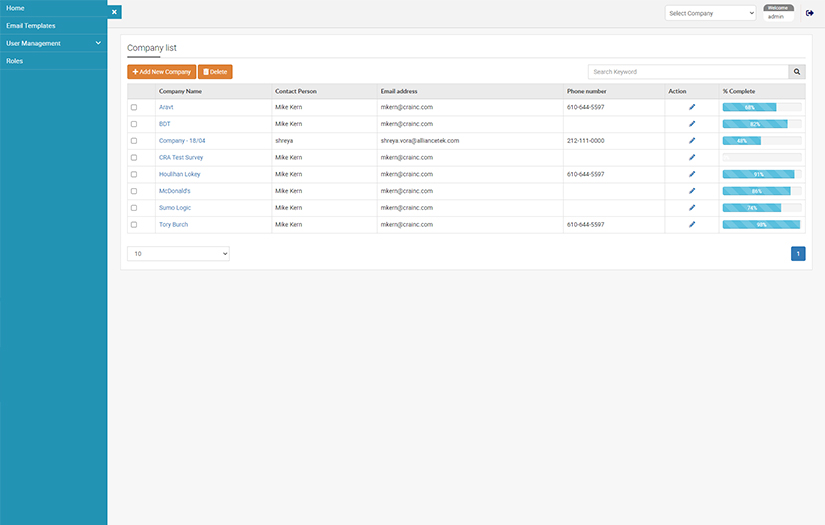
Task: Open Roles from the sidebar menu
Action: pyautogui.click(x=15, y=61)
